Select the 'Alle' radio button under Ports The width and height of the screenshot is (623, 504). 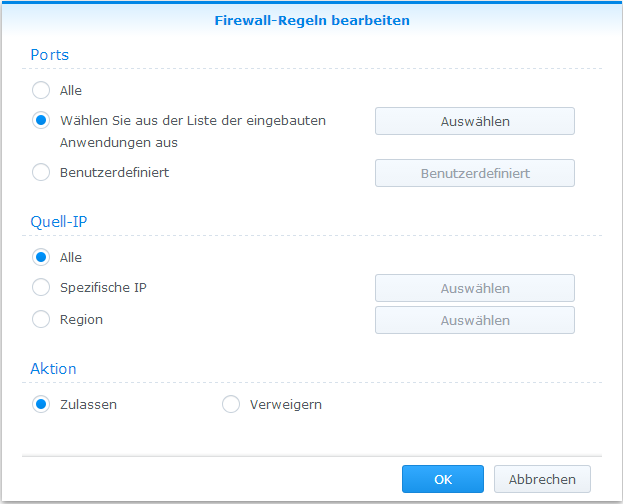coord(41,90)
